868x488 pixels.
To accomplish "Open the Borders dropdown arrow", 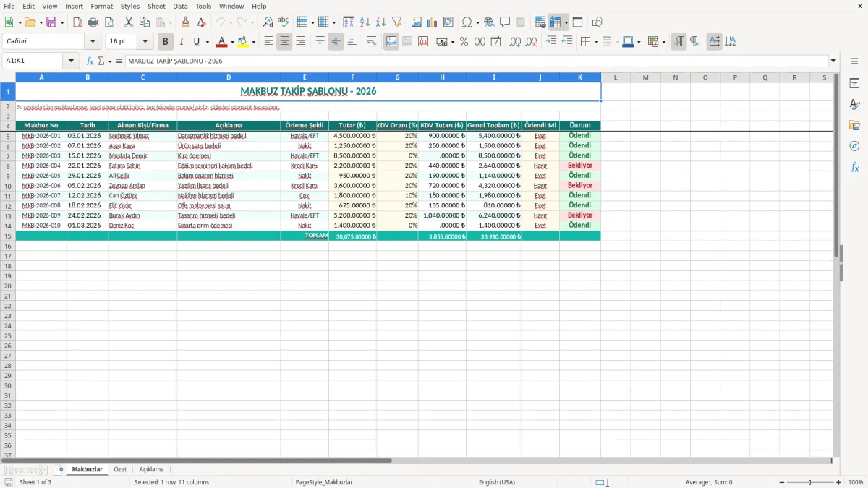I will [596, 42].
